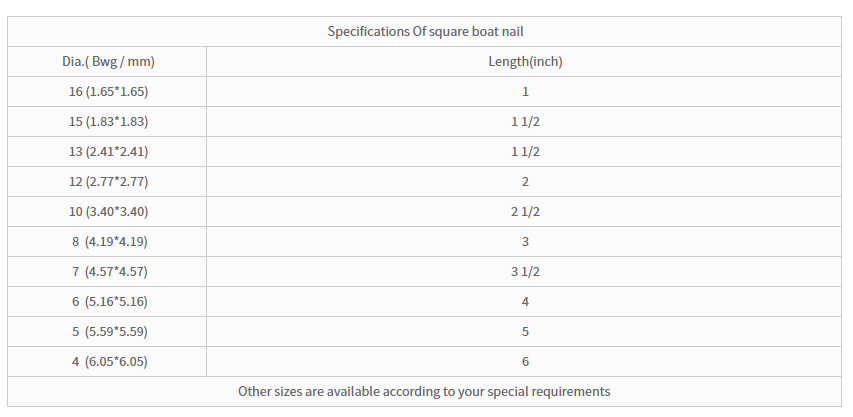Viewport: 853px width, 417px height.
Task: Select the "13 (2.41*2.41)" diameter cell
Action: click(x=108, y=152)
